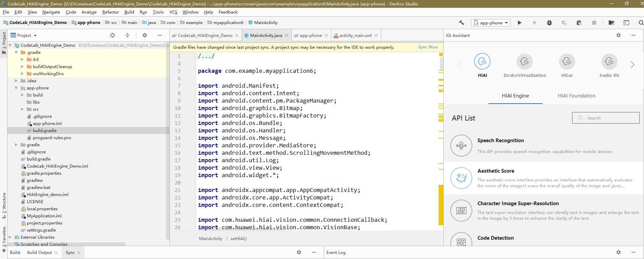Select settings.gradle in project tree
Screen dimensions: 644x259
point(41,230)
